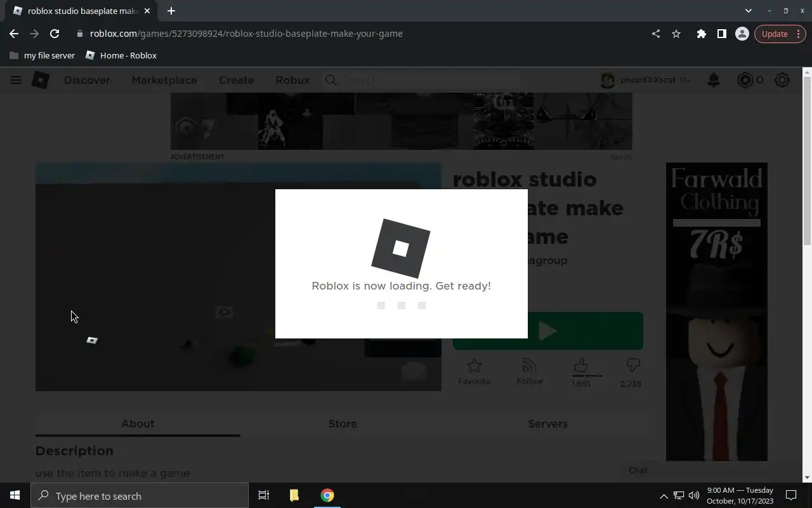
Task: Switch to the Store tab
Action: click(x=343, y=424)
